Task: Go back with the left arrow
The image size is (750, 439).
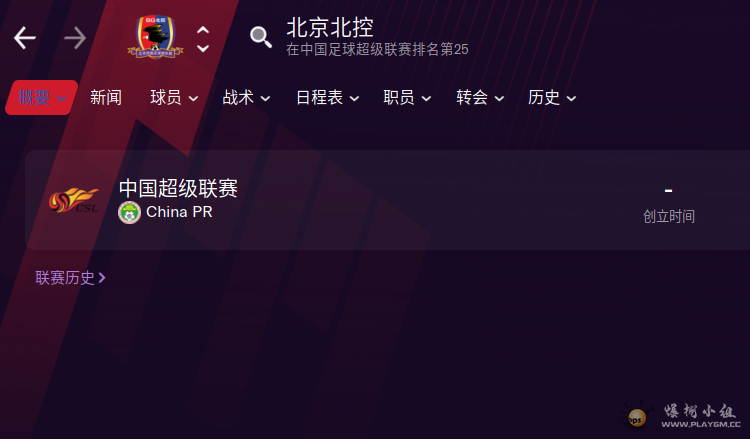Action: pyautogui.click(x=25, y=38)
